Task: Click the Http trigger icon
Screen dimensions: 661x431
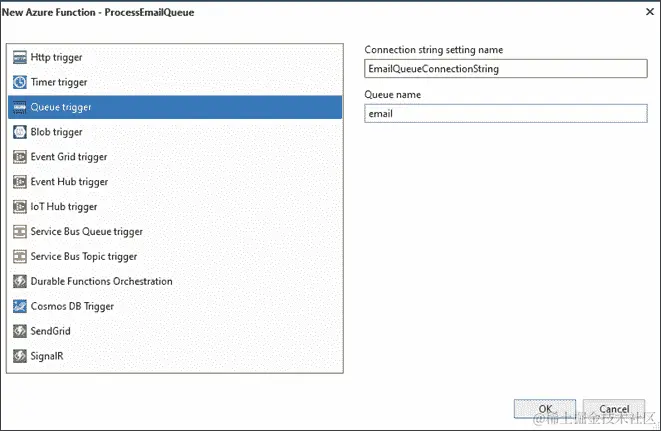Action: click(19, 57)
